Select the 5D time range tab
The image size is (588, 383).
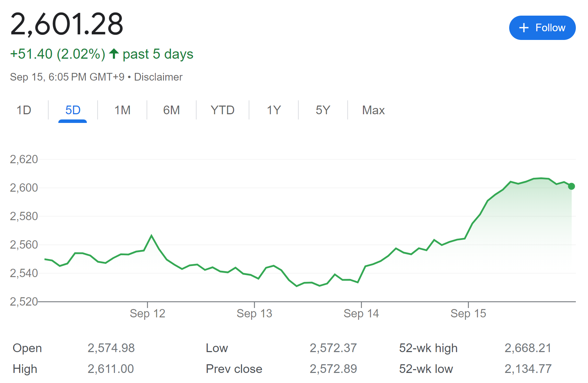(x=73, y=110)
